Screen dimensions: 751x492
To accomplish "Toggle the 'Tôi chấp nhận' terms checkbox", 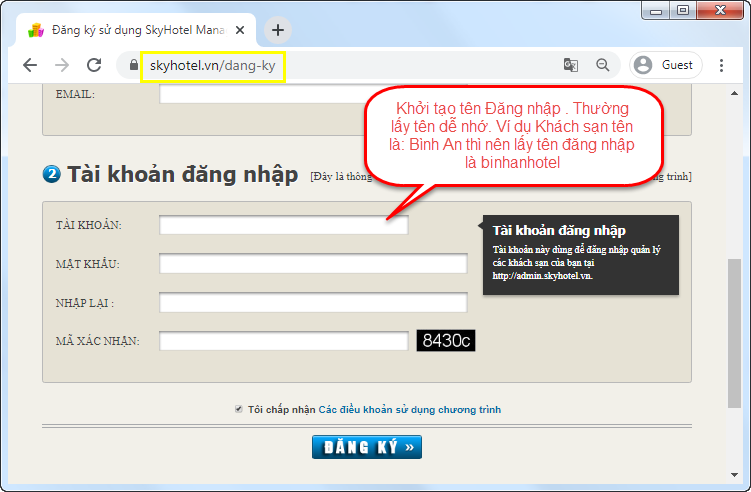I will (x=238, y=409).
